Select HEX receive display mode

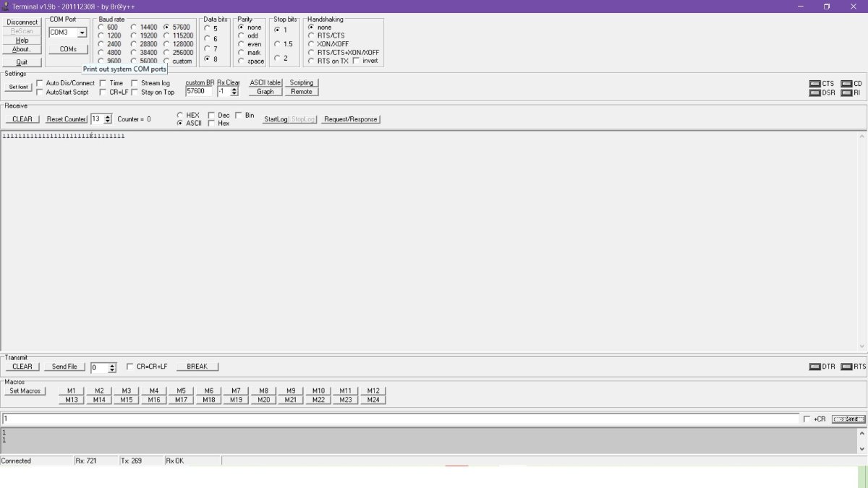click(x=180, y=115)
